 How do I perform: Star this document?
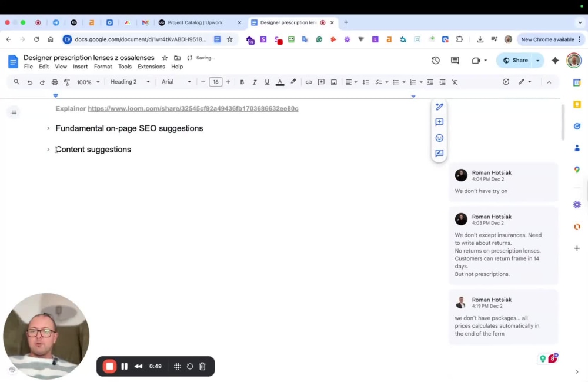(x=165, y=58)
